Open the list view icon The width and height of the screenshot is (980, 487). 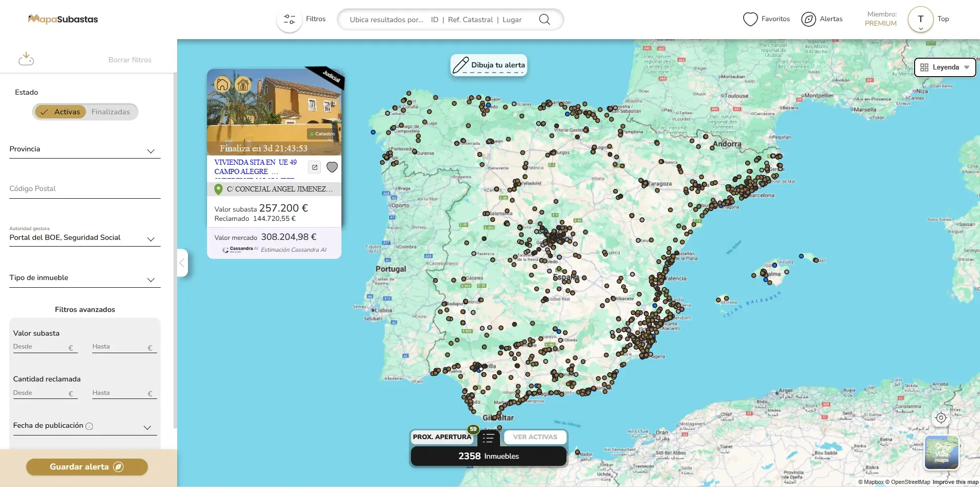(x=488, y=438)
